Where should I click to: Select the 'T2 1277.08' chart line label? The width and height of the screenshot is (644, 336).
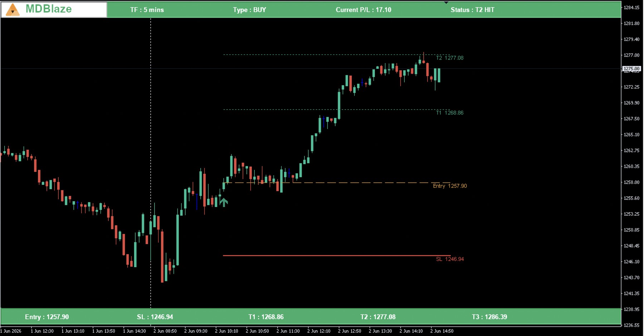click(450, 58)
